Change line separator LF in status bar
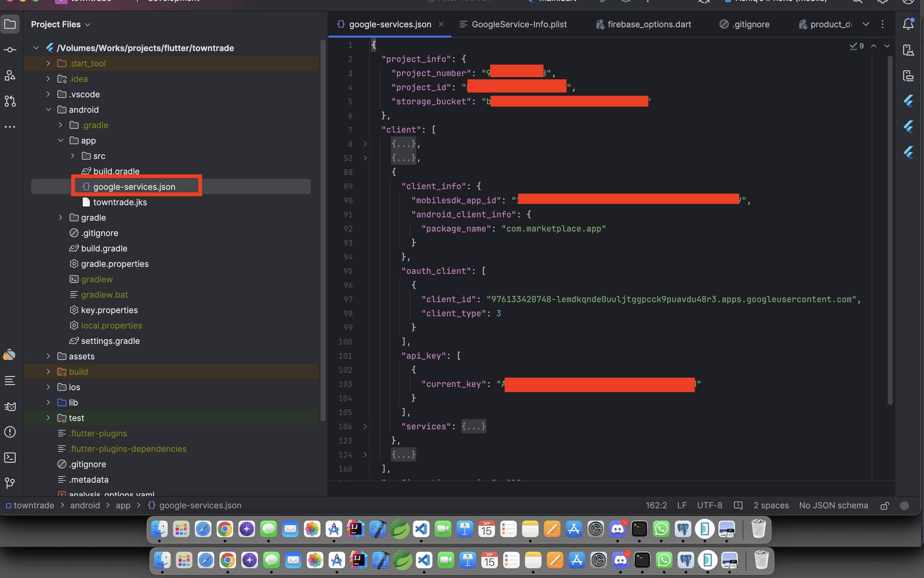The width and height of the screenshot is (924, 578). 682,505
